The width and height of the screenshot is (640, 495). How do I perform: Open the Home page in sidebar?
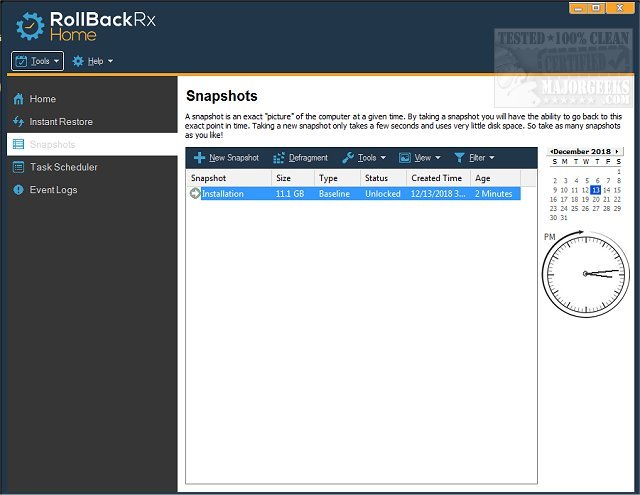tap(92, 99)
